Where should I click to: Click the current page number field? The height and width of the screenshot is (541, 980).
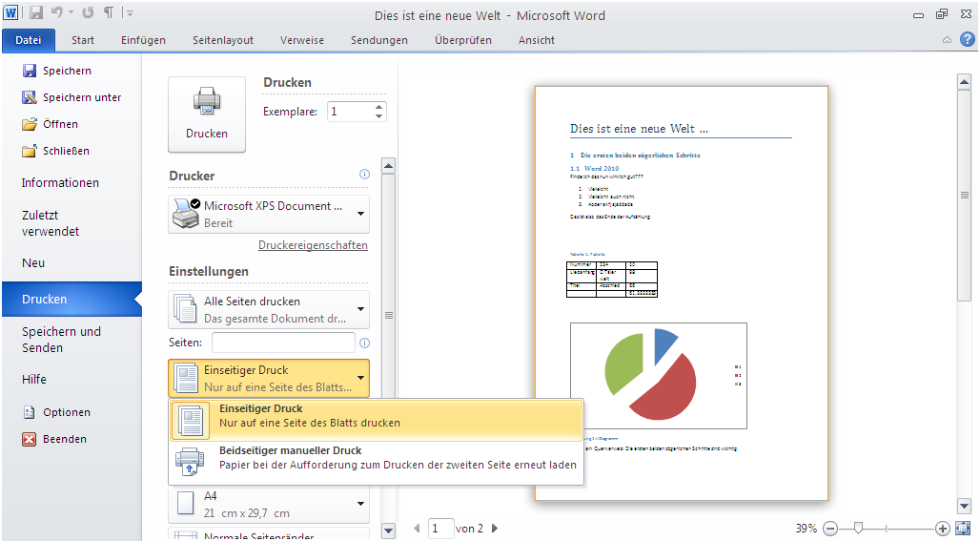click(x=440, y=529)
